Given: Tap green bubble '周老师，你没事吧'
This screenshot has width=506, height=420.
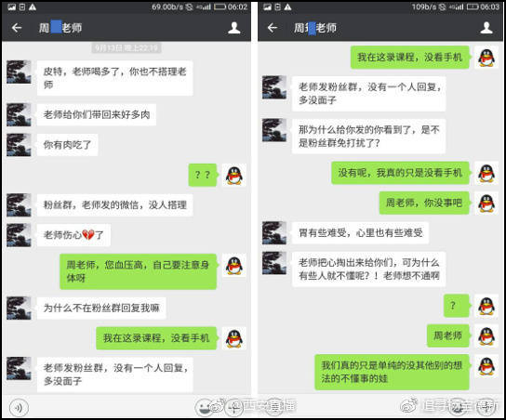Looking at the screenshot, I should [424, 203].
